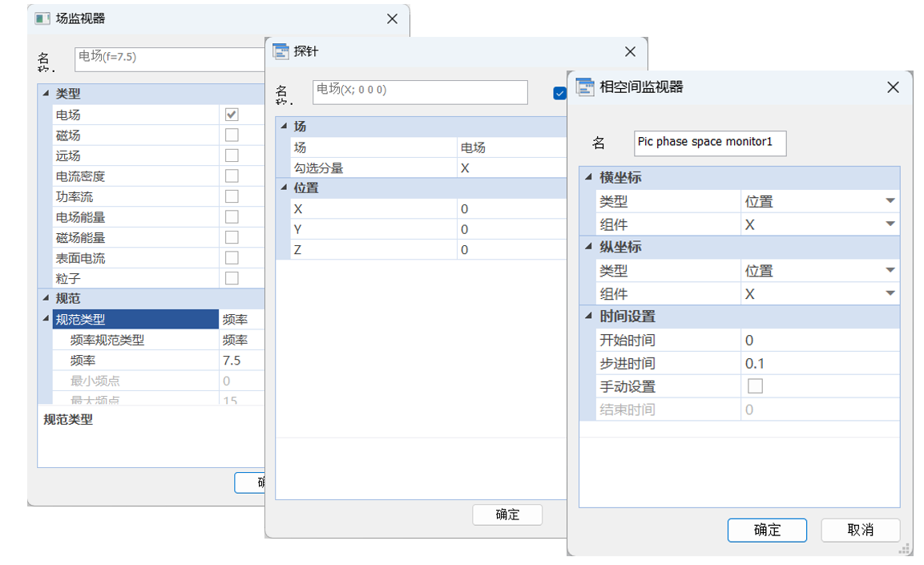Viewport: 924px width, 565px height.
Task: Close the 探针 probe dialog
Action: coord(630,51)
